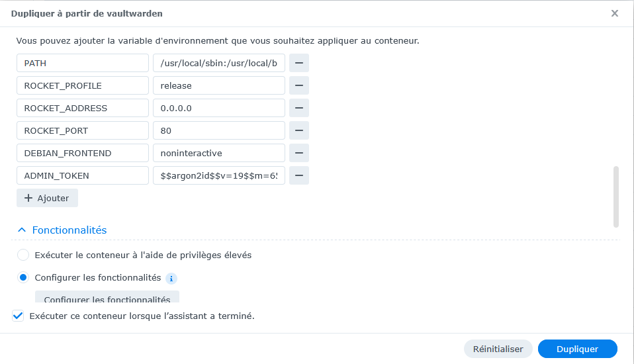Focus the PATH variable name field
Image resolution: width=634 pixels, height=364 pixels.
83,63
